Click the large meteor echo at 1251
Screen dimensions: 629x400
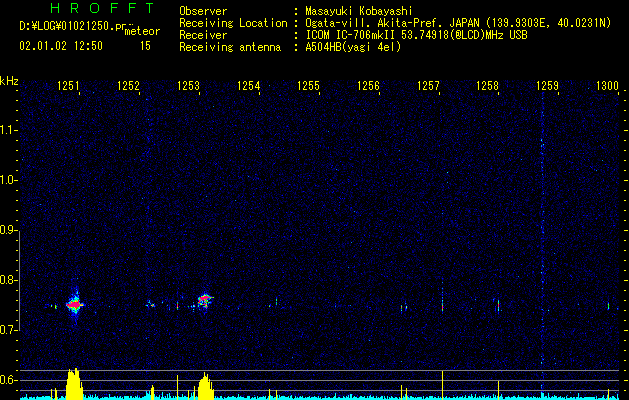click(74, 305)
